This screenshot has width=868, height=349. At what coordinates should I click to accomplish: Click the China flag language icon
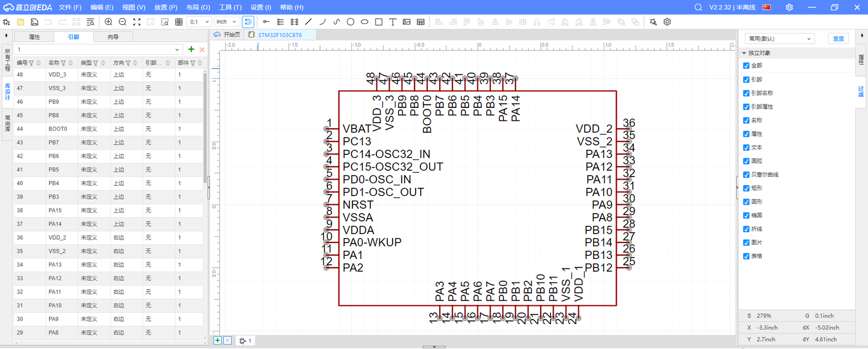tap(767, 7)
